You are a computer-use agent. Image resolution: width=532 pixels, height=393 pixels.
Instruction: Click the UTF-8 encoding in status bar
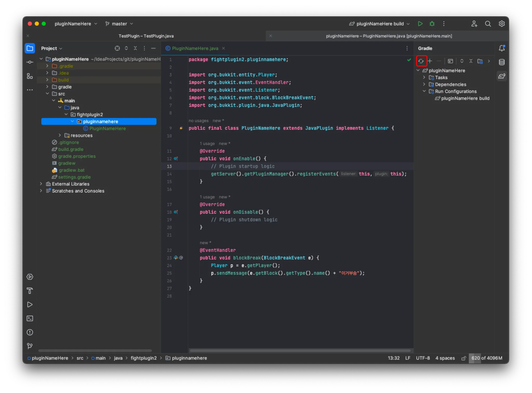pos(423,358)
